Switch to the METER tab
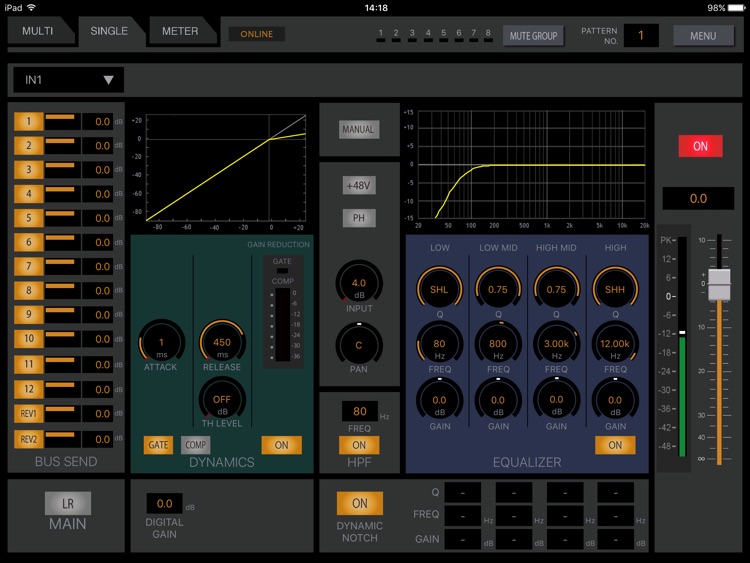Screen dimensions: 750x563 pos(180,32)
